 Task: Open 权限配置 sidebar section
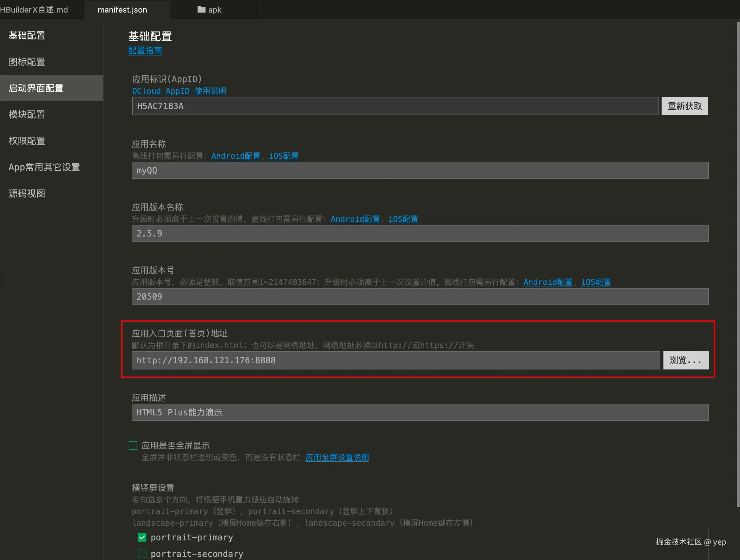pos(27,141)
